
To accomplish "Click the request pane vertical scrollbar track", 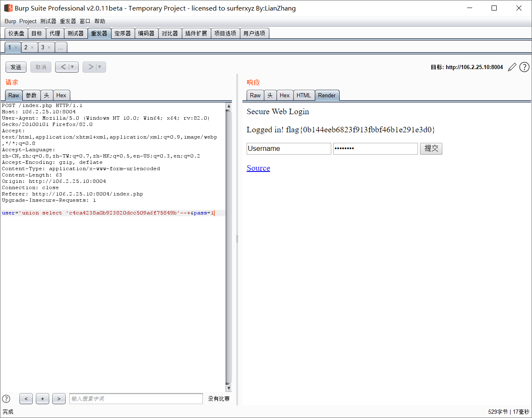I will click(x=229, y=247).
